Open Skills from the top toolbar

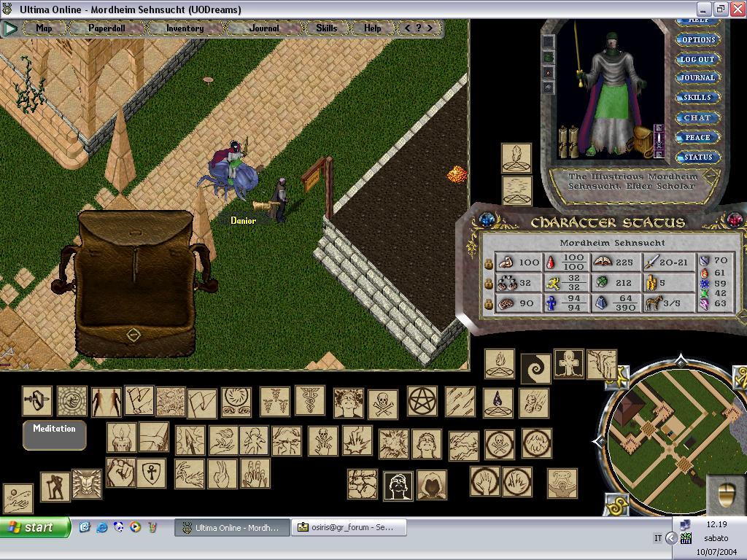pyautogui.click(x=326, y=28)
